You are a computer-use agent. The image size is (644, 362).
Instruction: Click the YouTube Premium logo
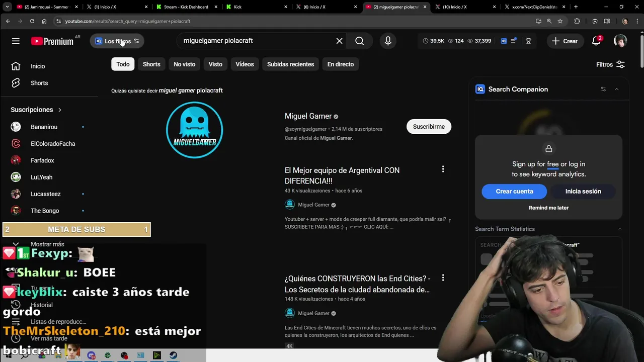pyautogui.click(x=52, y=41)
